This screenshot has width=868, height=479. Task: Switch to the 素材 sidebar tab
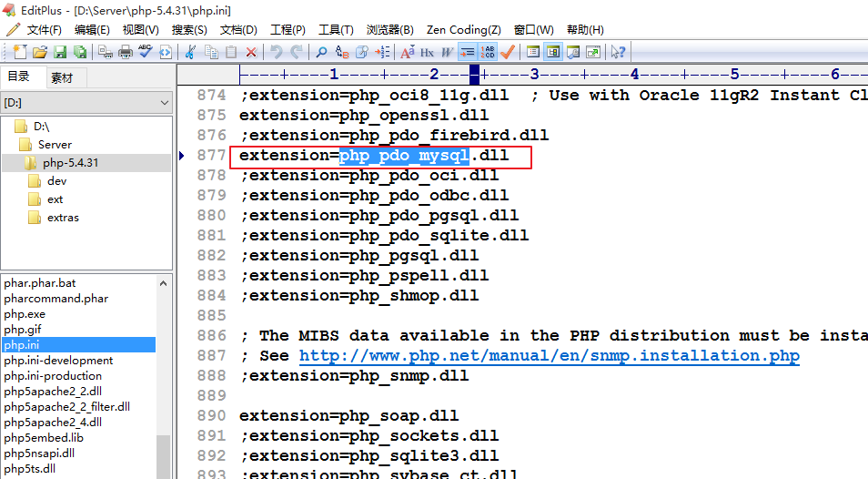[62, 77]
